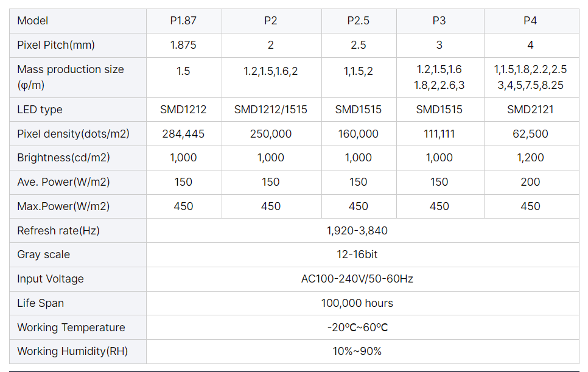588x372 pixels.
Task: Select the 1,200 brightness value
Action: pos(531,158)
